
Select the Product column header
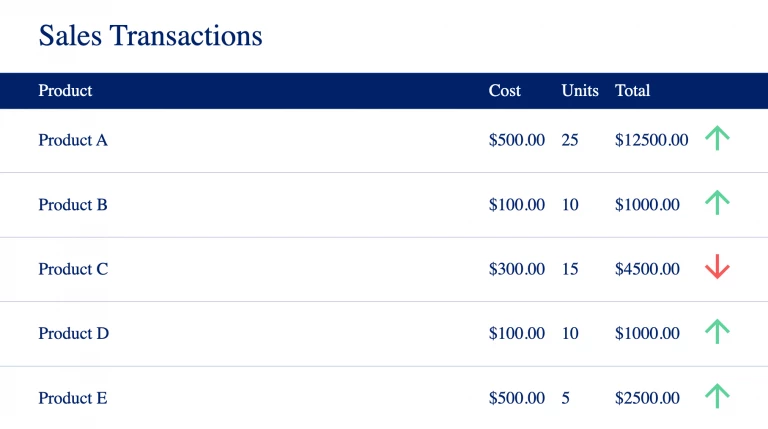coord(65,91)
